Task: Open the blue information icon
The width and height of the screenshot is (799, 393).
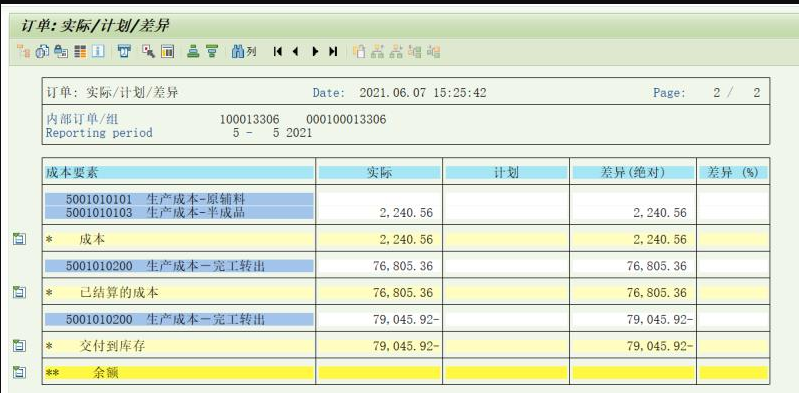Action: (98, 51)
